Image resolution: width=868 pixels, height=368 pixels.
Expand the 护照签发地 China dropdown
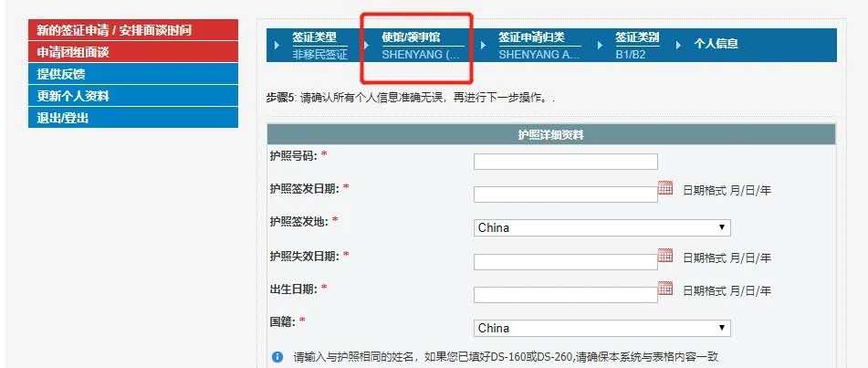(x=601, y=227)
